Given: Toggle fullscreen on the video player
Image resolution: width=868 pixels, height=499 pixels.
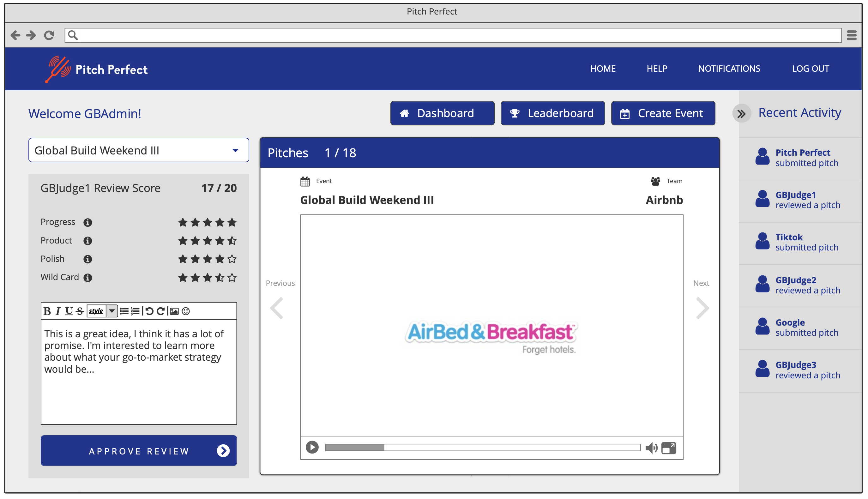Looking at the screenshot, I should pyautogui.click(x=669, y=447).
